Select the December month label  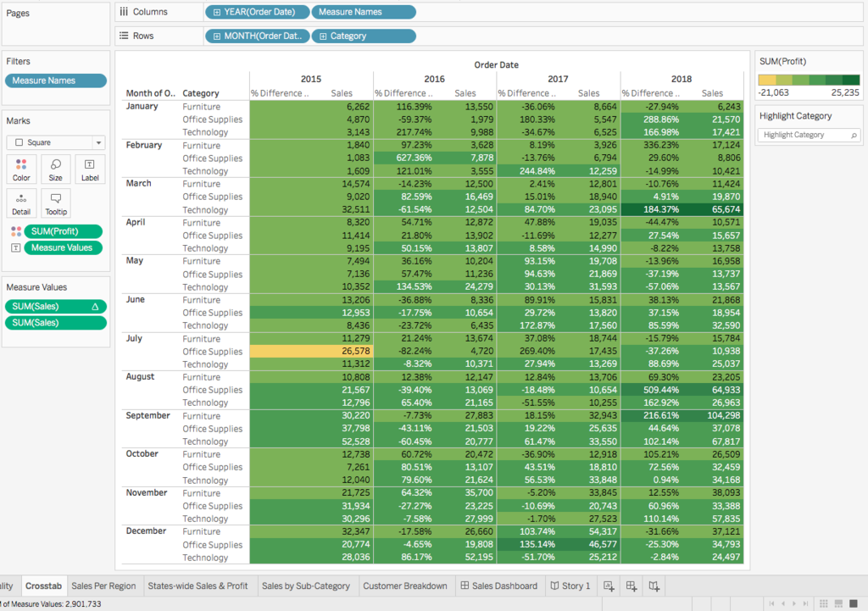point(146,531)
